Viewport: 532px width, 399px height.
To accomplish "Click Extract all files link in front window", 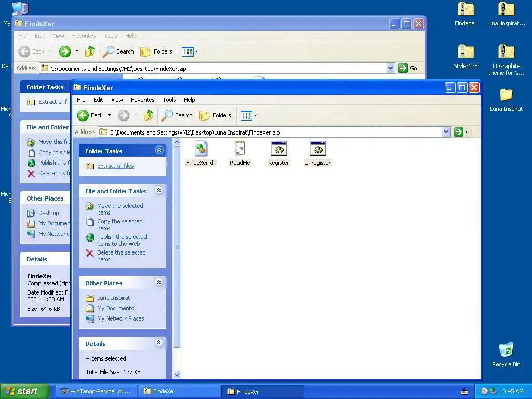I will [x=115, y=166].
